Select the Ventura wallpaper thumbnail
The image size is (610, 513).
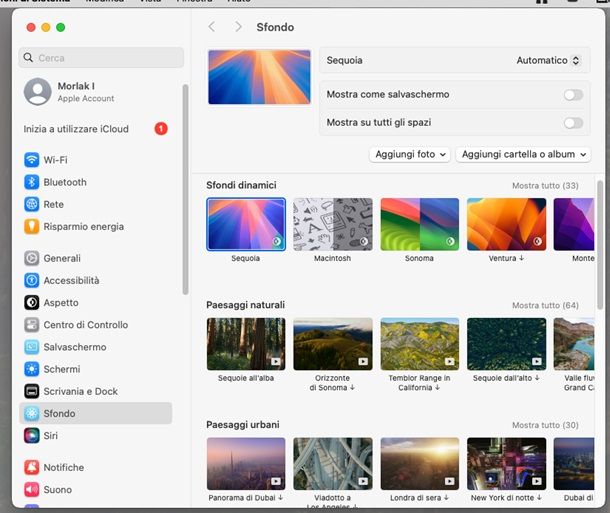pos(507,224)
